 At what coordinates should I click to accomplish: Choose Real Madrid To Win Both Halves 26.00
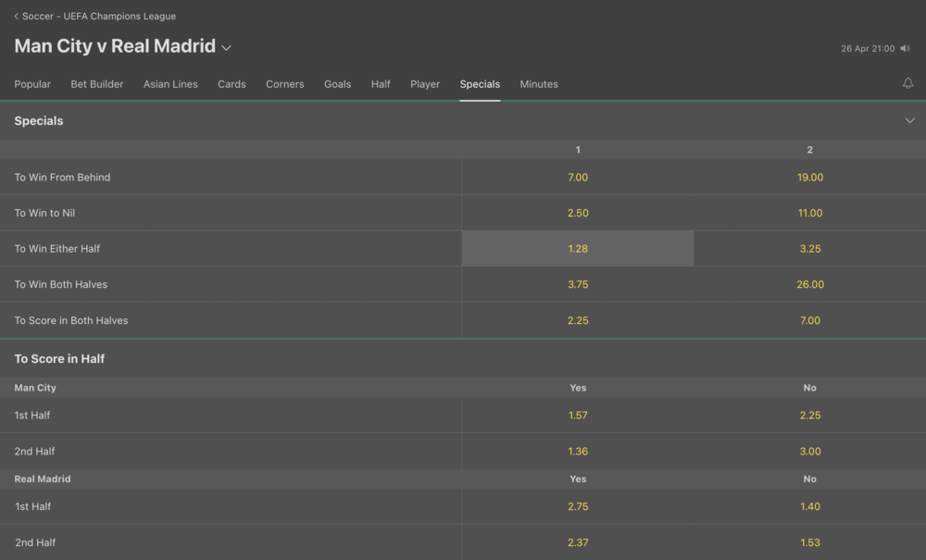810,285
